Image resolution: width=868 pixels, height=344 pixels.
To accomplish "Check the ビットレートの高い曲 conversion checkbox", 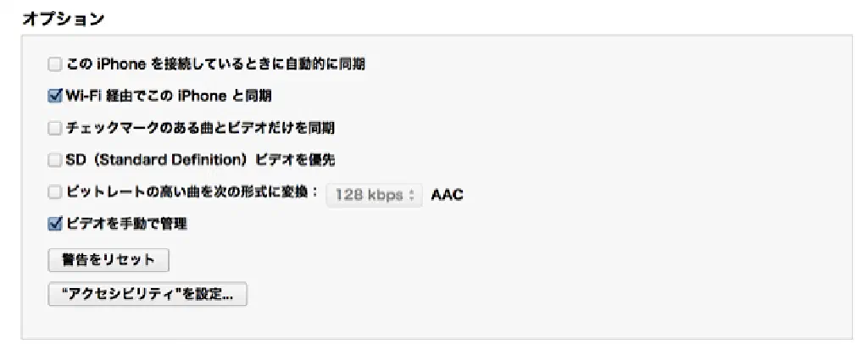I will (x=55, y=192).
